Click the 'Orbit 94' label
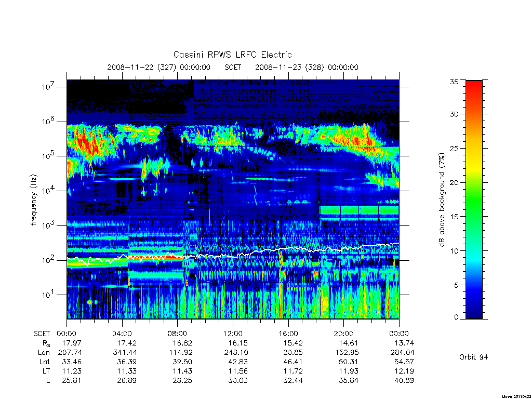The height and width of the screenshot is (399, 532). click(x=474, y=357)
